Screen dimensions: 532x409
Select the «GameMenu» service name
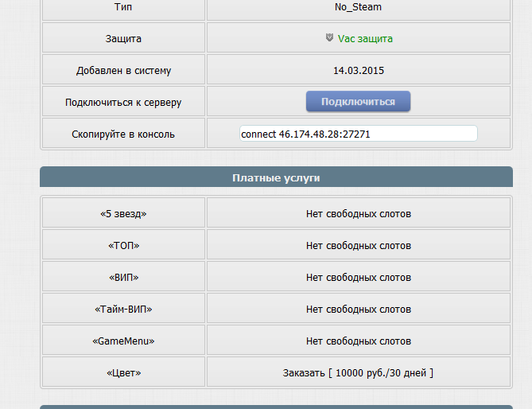[123, 341]
